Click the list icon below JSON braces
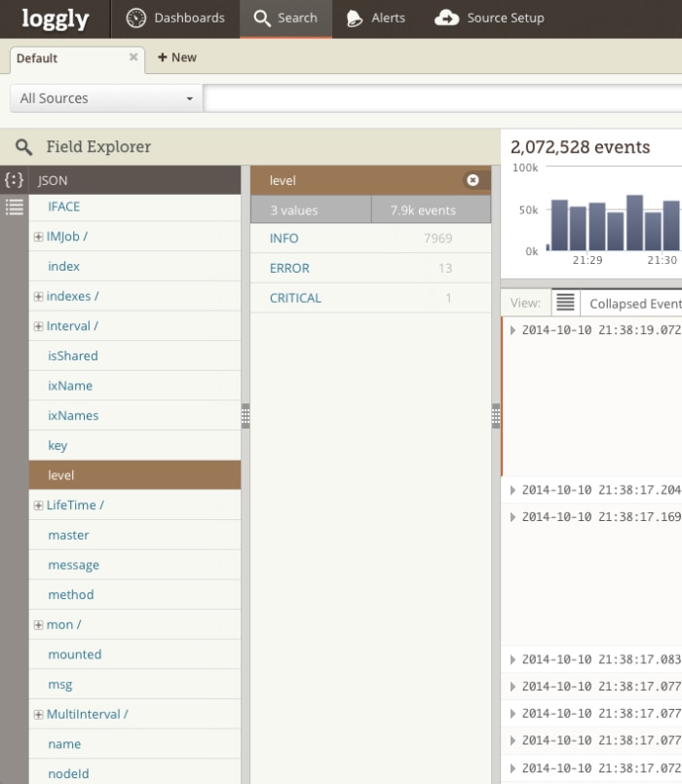This screenshot has width=682, height=784. pos(14,206)
